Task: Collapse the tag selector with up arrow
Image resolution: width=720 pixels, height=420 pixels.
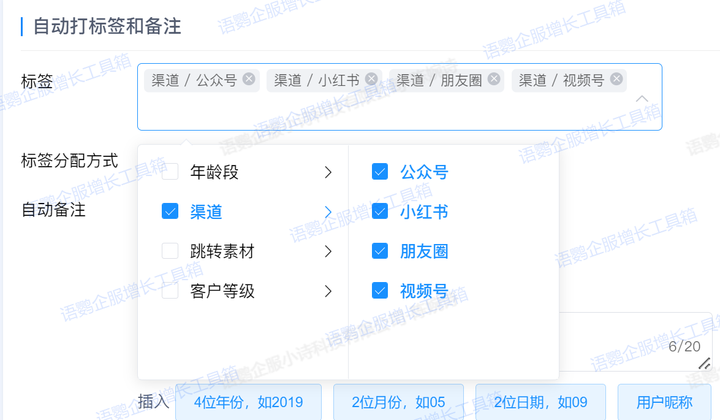Action: tap(641, 99)
